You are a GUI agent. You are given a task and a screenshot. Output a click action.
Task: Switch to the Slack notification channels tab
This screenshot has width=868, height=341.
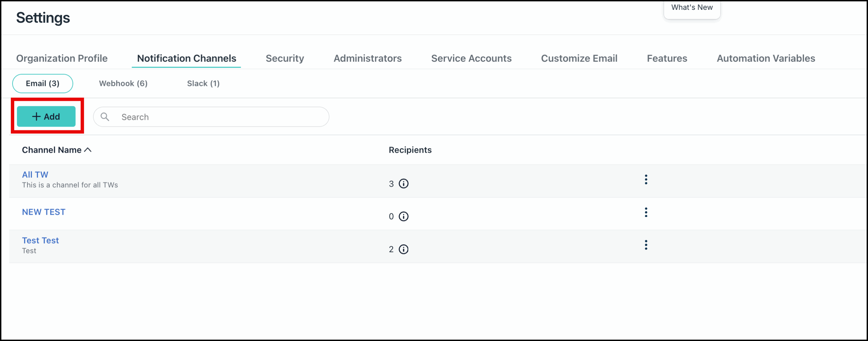[x=203, y=83]
